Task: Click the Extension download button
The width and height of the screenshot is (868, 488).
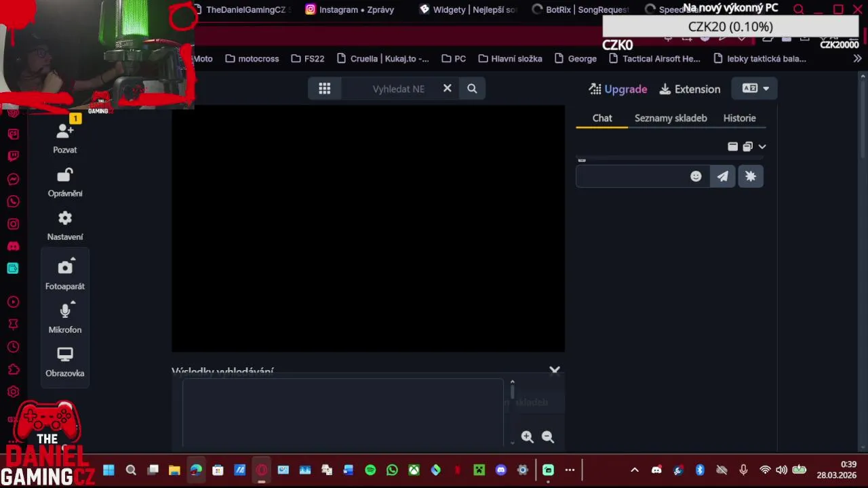Action: (x=690, y=89)
